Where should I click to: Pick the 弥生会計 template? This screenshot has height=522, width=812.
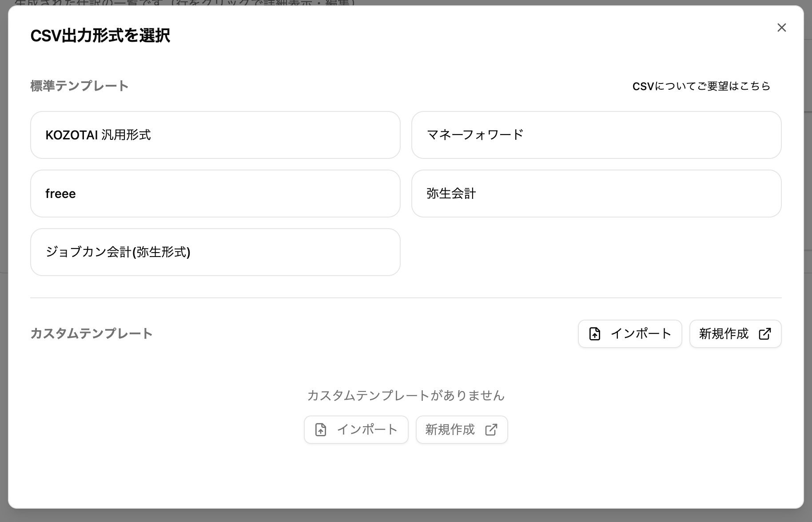point(596,194)
